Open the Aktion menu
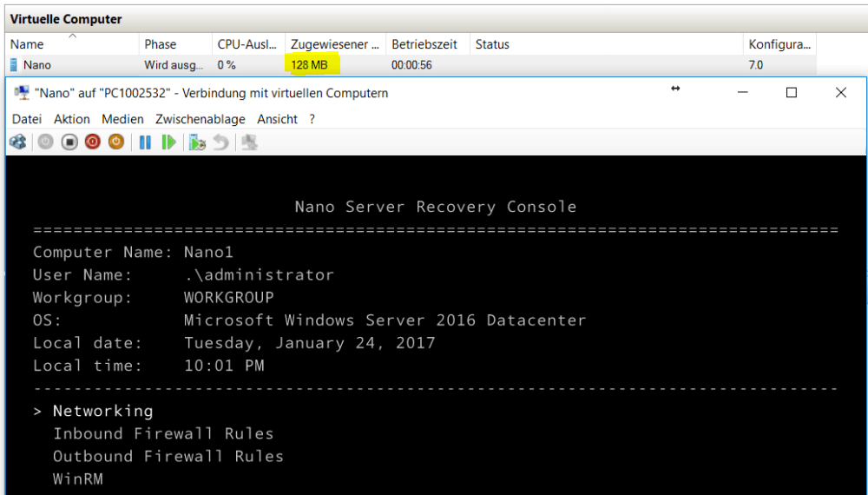This screenshot has width=868, height=495. click(x=71, y=119)
